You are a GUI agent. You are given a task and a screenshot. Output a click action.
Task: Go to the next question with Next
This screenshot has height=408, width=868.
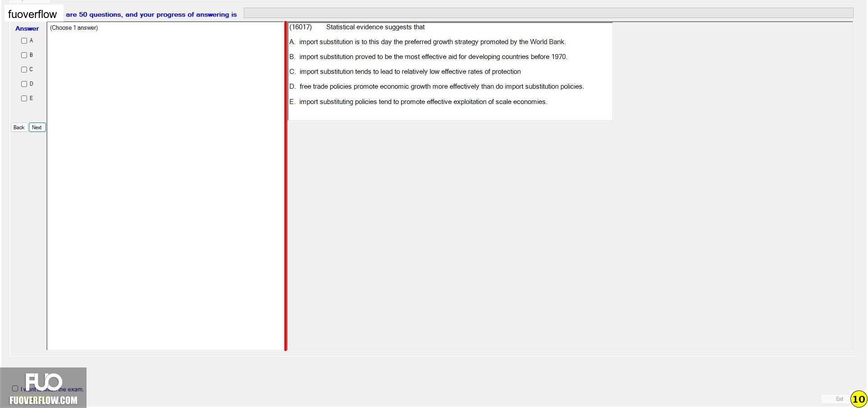(37, 127)
